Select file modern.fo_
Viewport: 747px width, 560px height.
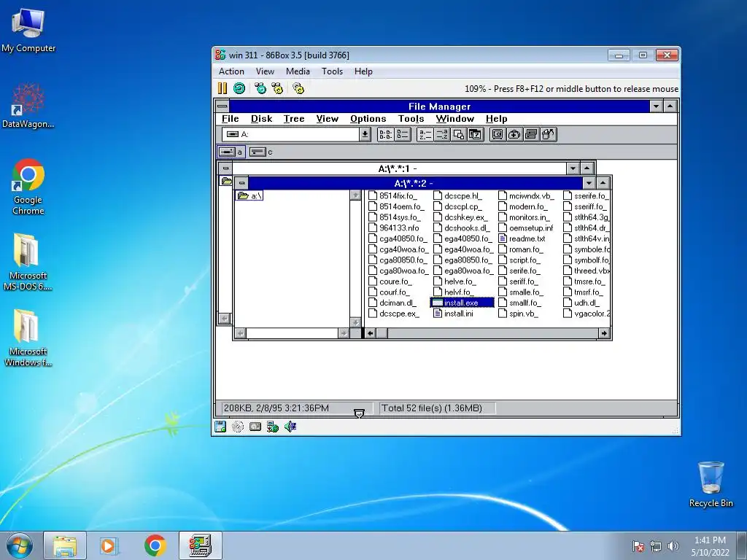(522, 206)
